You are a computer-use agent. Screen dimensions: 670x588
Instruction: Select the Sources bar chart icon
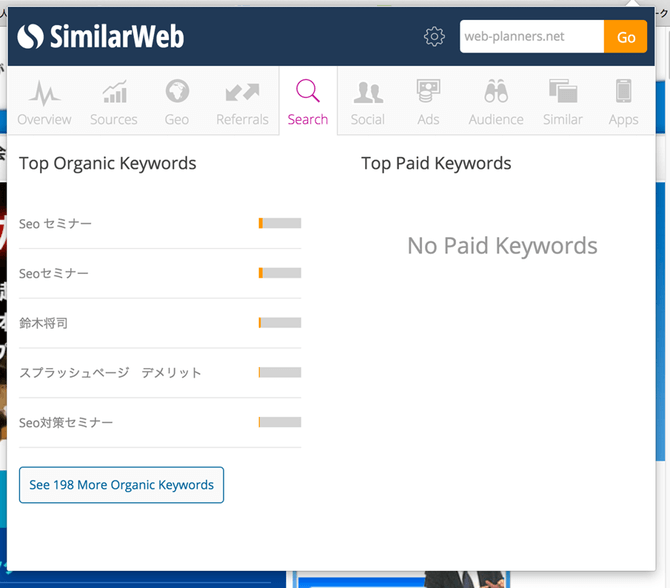point(114,93)
